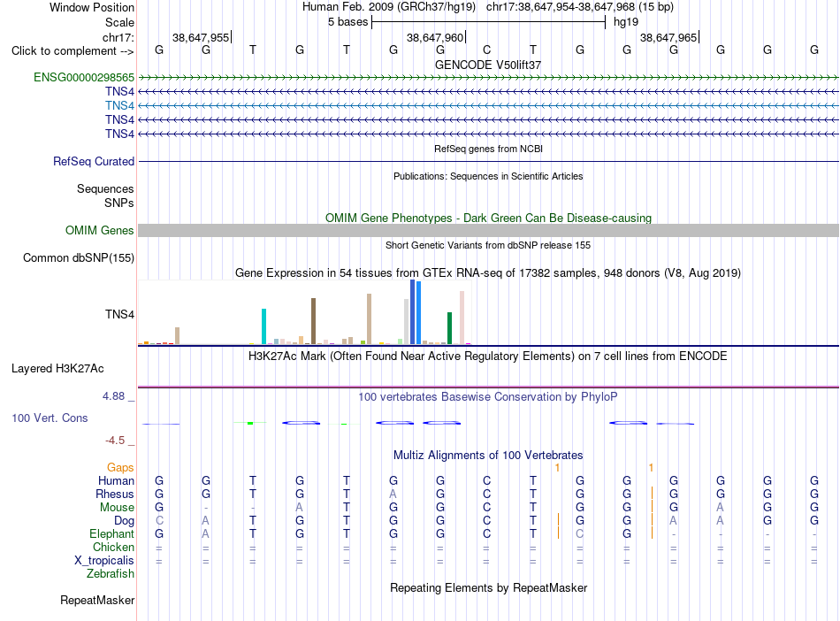Image resolution: width=840 pixels, height=621 pixels.
Task: Click "Multiz Alignments of 100 Vertebrates" title
Action: pyautogui.click(x=488, y=456)
